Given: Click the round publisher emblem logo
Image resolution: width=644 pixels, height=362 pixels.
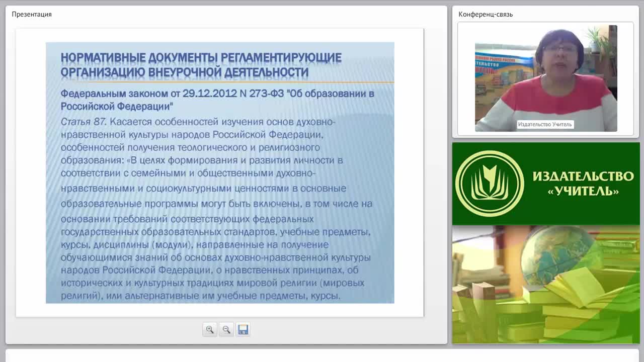Looking at the screenshot, I should pos(490,184).
